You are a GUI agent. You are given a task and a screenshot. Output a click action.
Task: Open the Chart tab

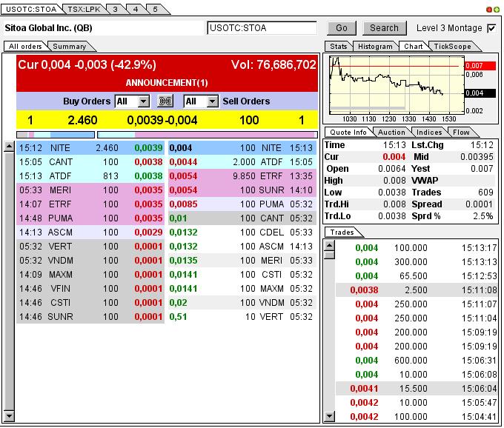[x=413, y=46]
